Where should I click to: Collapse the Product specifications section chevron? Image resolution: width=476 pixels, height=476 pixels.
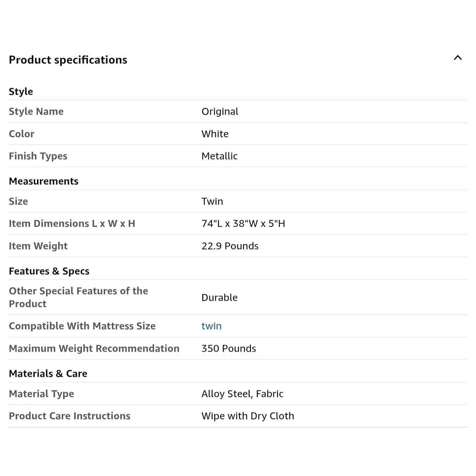click(457, 58)
